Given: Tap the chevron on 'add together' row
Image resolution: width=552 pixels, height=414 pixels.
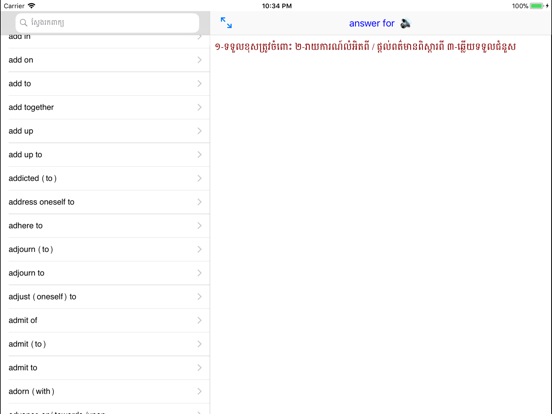Looking at the screenshot, I should [x=200, y=107].
